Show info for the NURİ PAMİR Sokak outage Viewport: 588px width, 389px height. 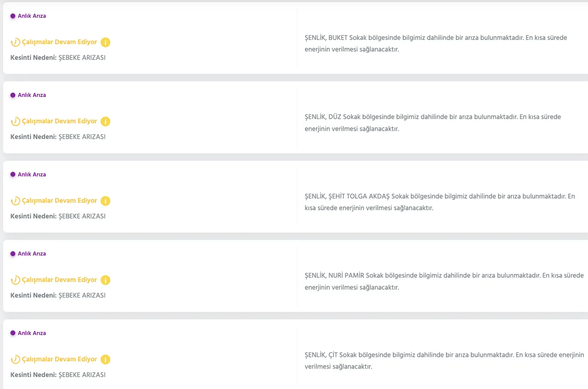coord(105,280)
